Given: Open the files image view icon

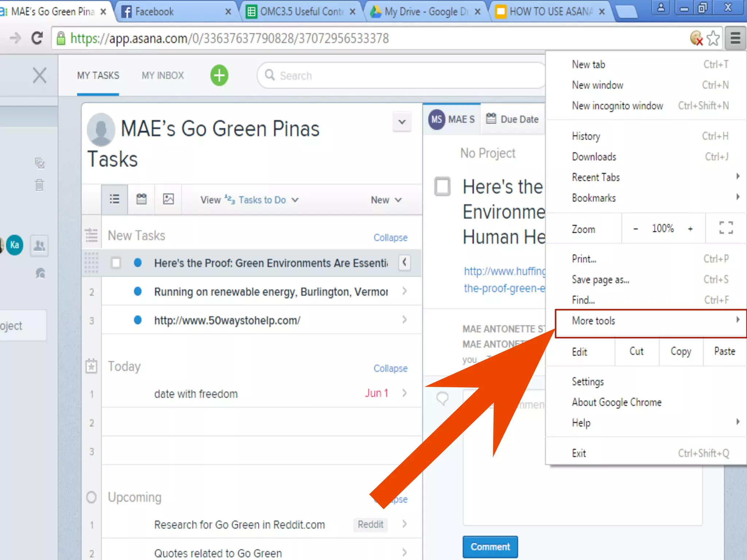Looking at the screenshot, I should coord(168,199).
